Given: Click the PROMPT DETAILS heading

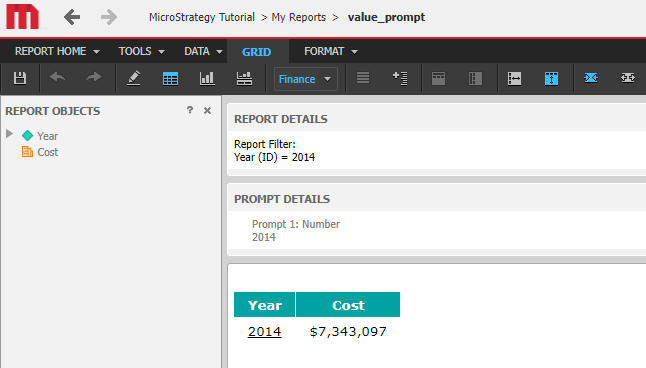Looking at the screenshot, I should pos(282,199).
